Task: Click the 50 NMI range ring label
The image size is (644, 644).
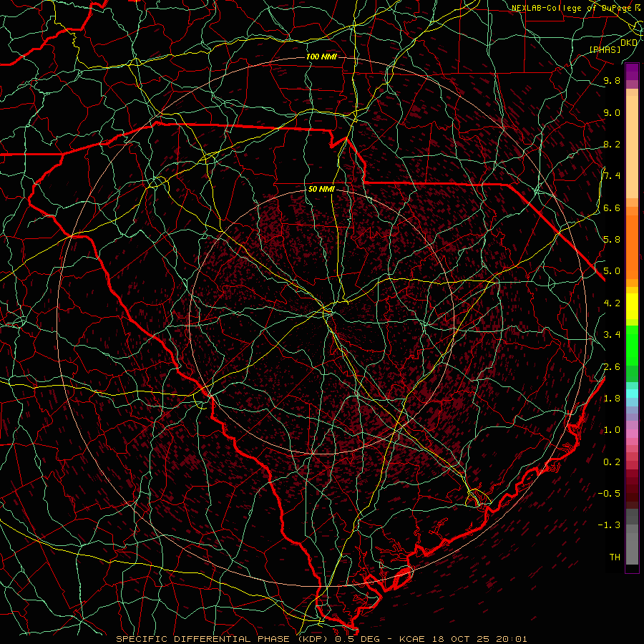Action: [321, 189]
